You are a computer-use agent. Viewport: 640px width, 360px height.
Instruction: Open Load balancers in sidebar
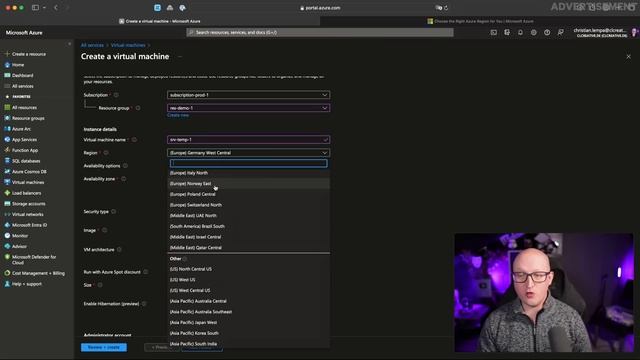[x=23, y=193]
